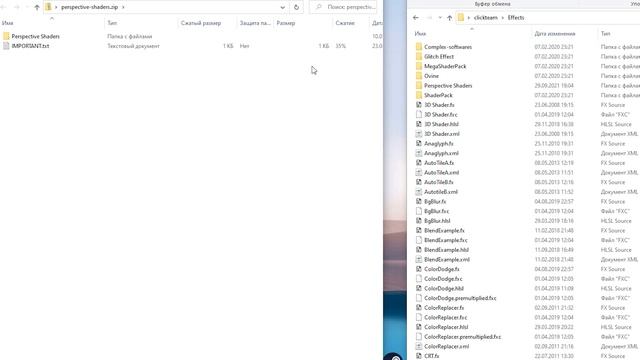Select the ColorReplacer.xml file name
Viewport: 640px width, 360px height.
point(447,347)
